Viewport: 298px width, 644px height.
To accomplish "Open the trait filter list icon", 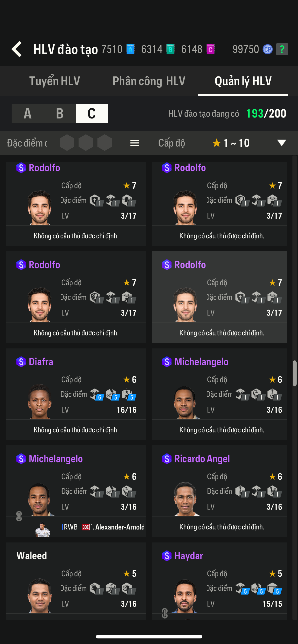I will (135, 143).
